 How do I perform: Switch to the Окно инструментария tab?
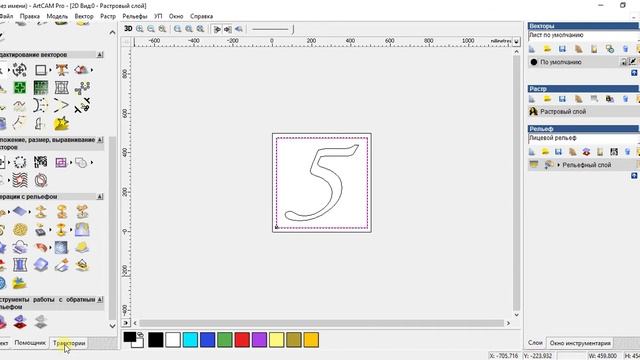click(580, 343)
